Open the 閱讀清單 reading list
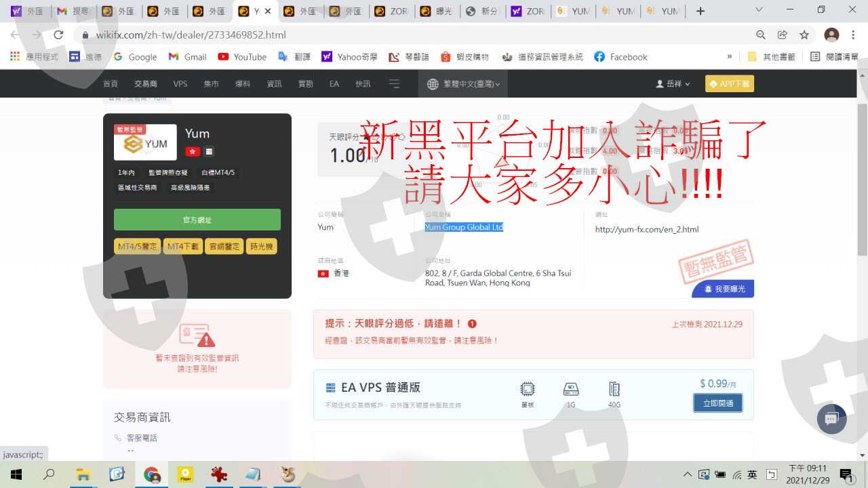Viewport: 868px width, 488px height. pyautogui.click(x=834, y=57)
